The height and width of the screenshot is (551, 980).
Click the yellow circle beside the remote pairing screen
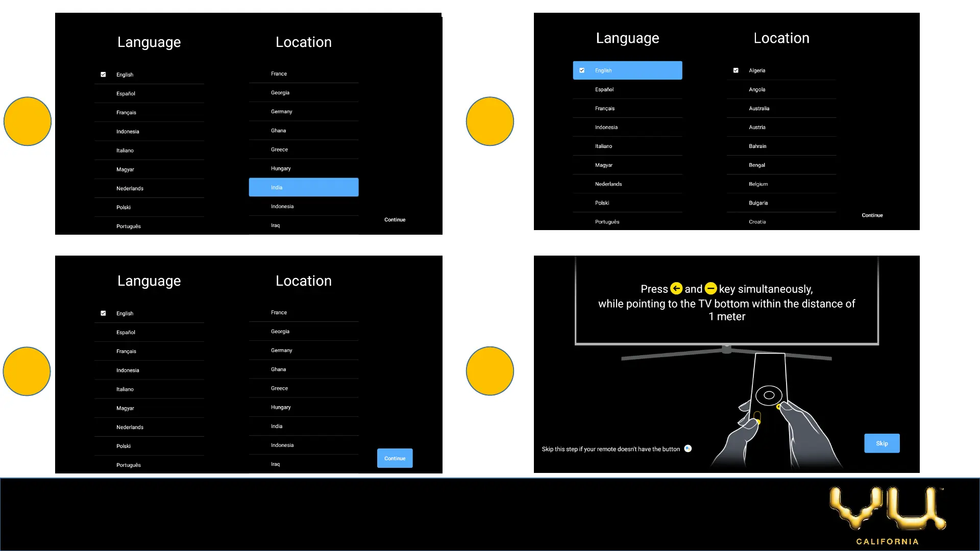click(x=489, y=371)
